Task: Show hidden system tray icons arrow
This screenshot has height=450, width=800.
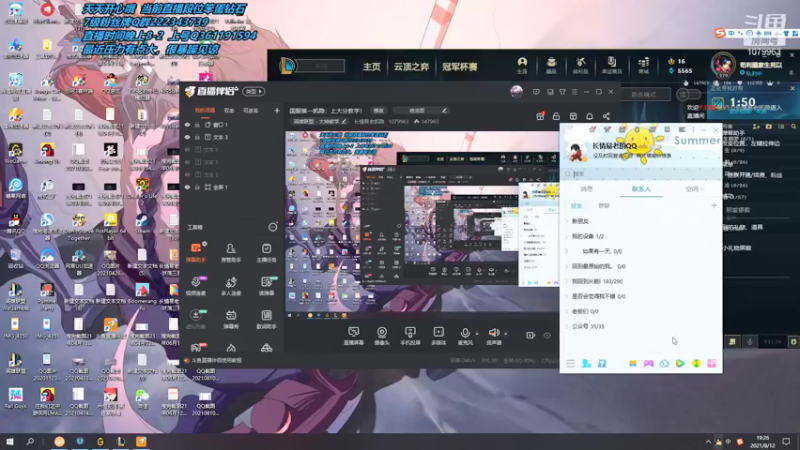Action: 708,442
